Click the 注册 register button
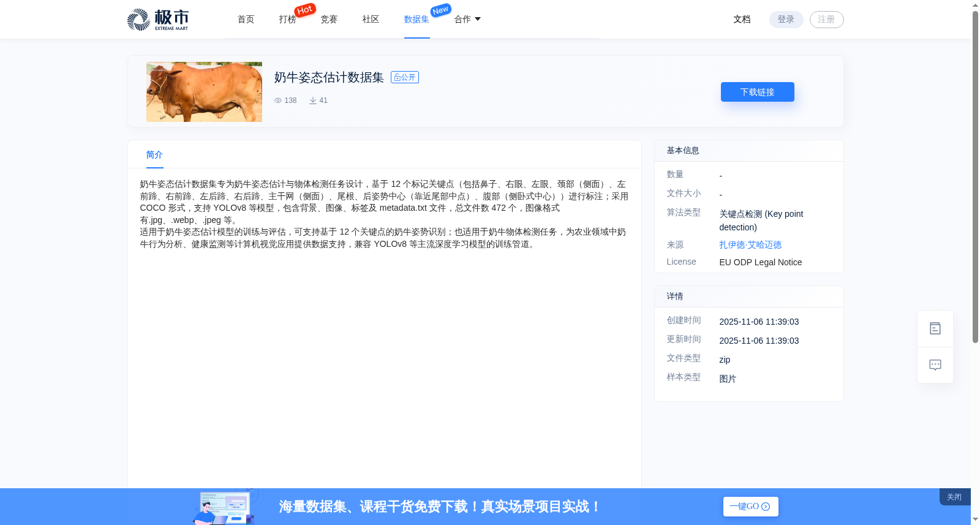This screenshot has width=980, height=525. 827,20
